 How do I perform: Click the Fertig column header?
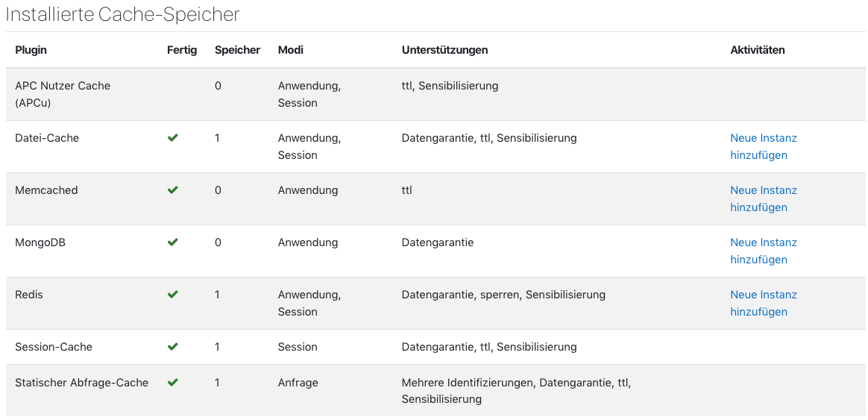[181, 50]
